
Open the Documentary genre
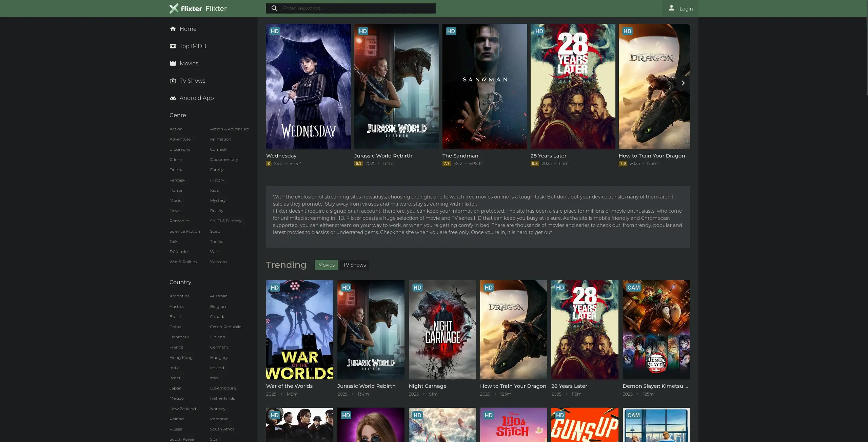pos(224,160)
